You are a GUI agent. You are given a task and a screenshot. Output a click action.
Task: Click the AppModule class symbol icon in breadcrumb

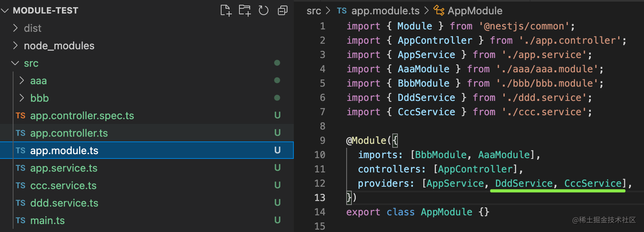click(439, 10)
